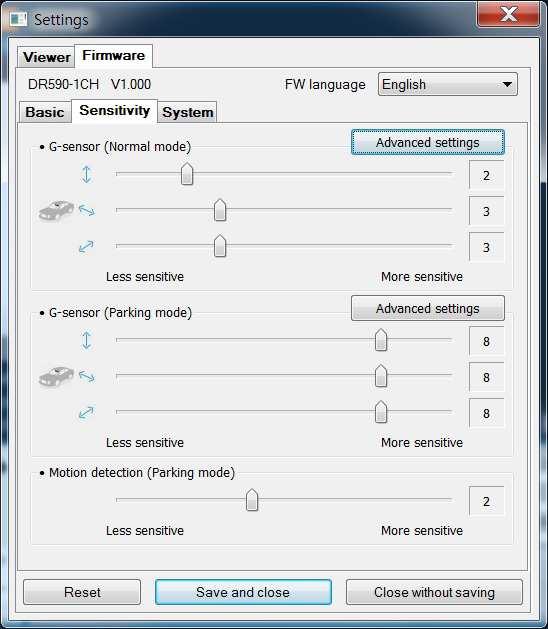The height and width of the screenshot is (629, 548).
Task: Click the diagonal arrow icon in Normal mode
Action: [x=86, y=246]
